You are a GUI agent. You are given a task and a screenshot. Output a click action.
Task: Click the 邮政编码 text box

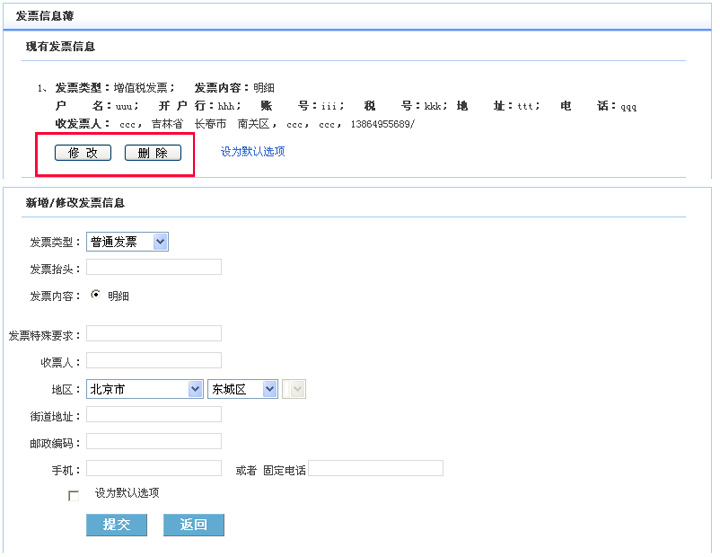(154, 442)
